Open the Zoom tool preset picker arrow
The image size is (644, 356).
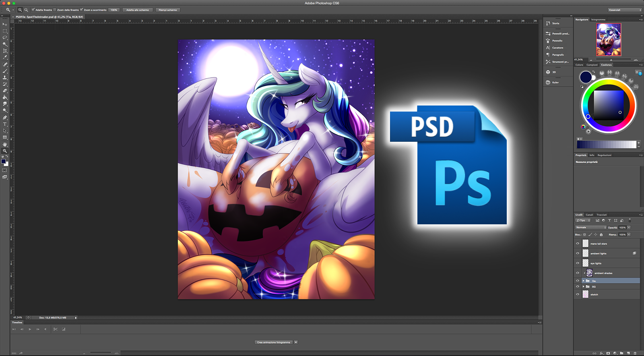tap(12, 10)
